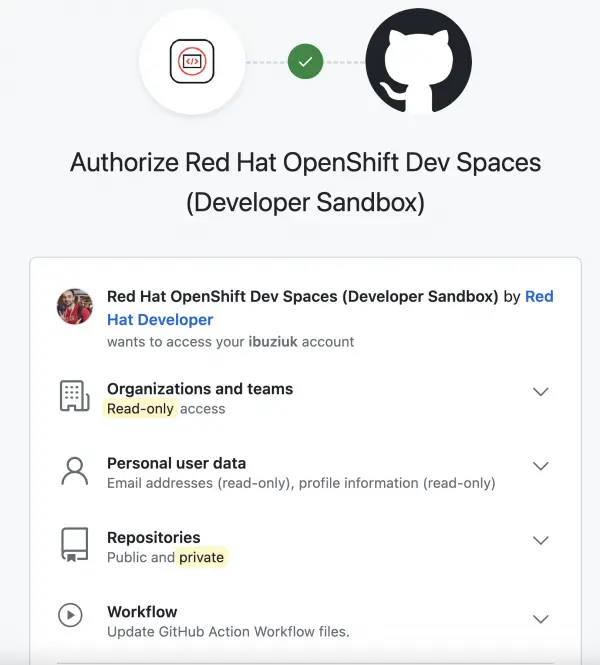Click the bold app name in the card
600x665 pixels.
point(302,297)
